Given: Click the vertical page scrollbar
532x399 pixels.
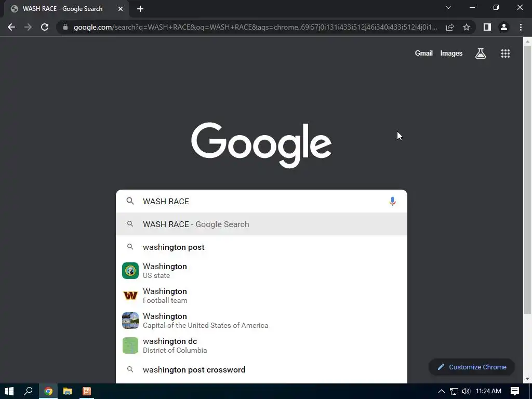Looking at the screenshot, I should [527, 180].
